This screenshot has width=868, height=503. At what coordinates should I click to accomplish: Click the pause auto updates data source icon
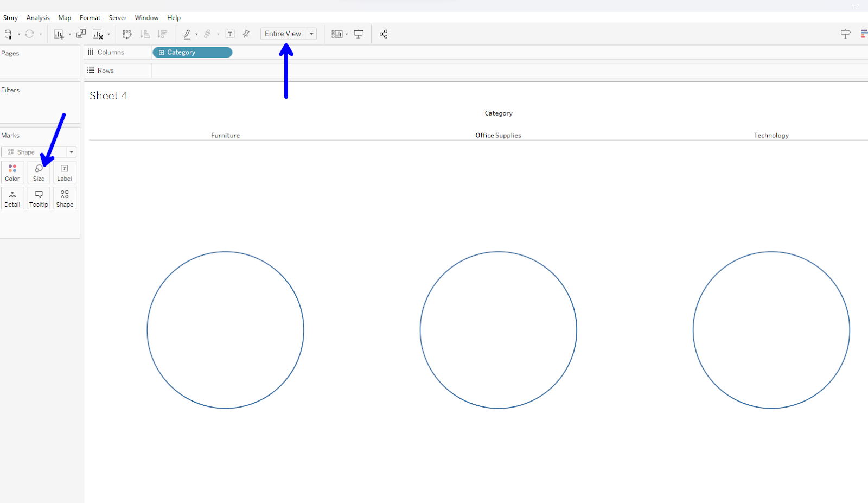pyautogui.click(x=8, y=34)
